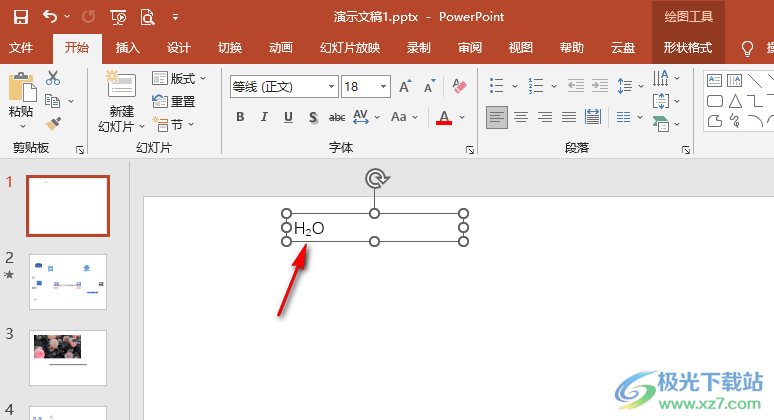Image resolution: width=774 pixels, height=420 pixels.
Task: Switch to the 插入 tab
Action: 127,48
